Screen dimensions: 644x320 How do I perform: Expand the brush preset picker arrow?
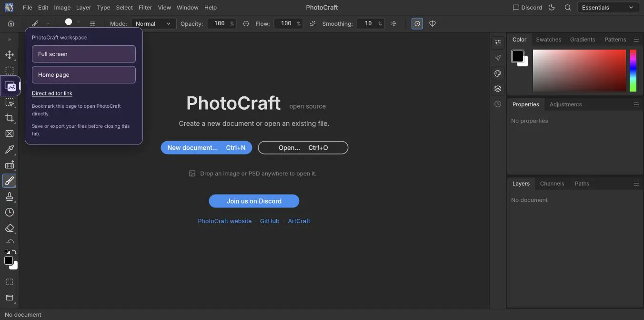79,22
